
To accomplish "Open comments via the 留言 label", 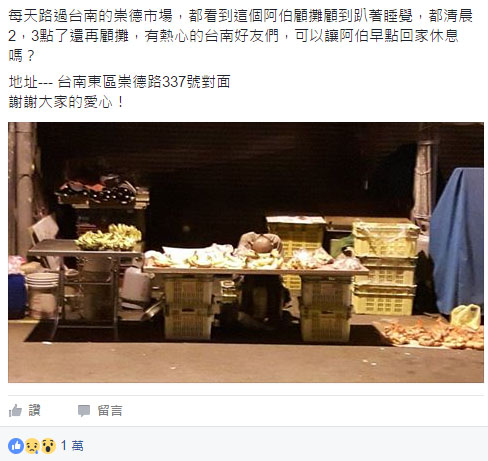I will pos(110,411).
